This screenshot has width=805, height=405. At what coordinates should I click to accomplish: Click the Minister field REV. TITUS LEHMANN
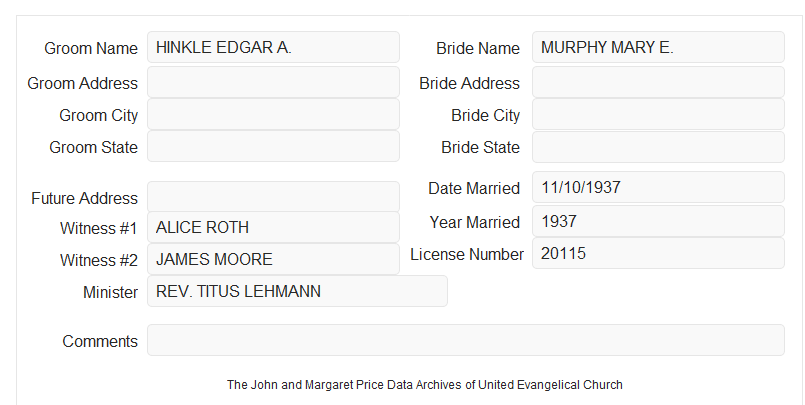coord(297,291)
